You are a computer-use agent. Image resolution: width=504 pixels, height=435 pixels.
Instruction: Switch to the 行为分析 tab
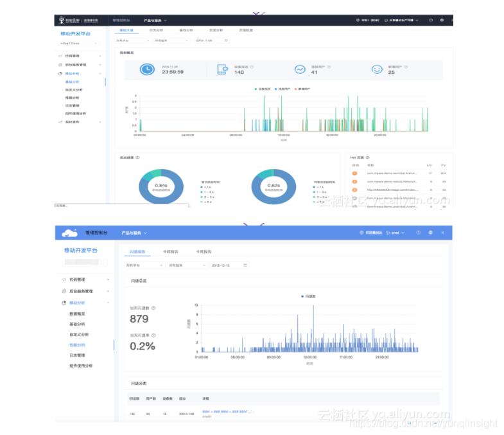tap(156, 30)
